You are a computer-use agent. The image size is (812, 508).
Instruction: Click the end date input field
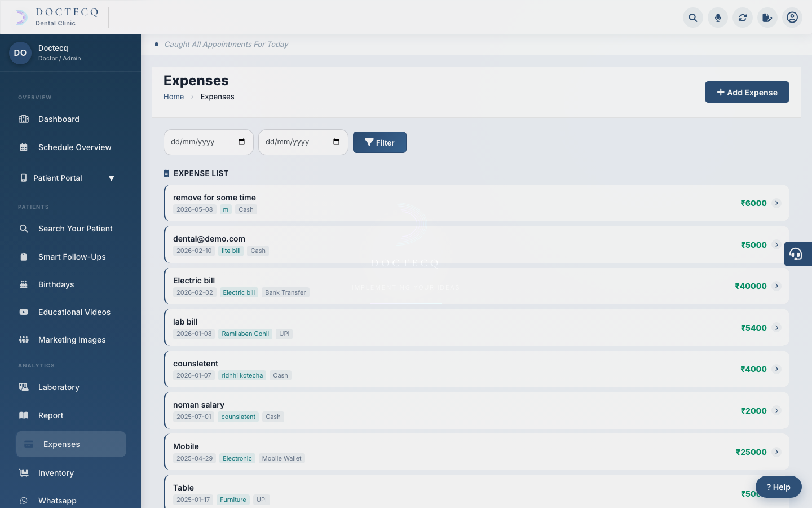[x=303, y=142]
